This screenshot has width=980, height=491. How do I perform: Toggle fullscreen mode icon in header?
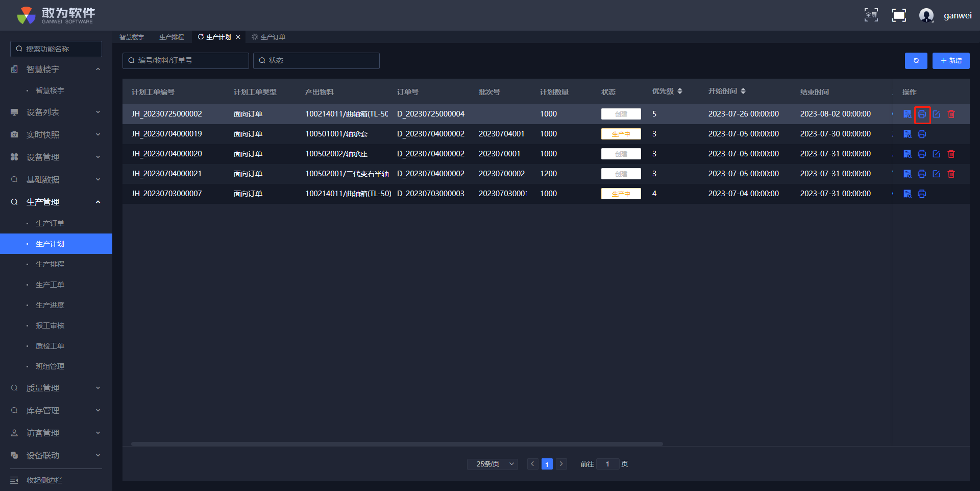(899, 15)
